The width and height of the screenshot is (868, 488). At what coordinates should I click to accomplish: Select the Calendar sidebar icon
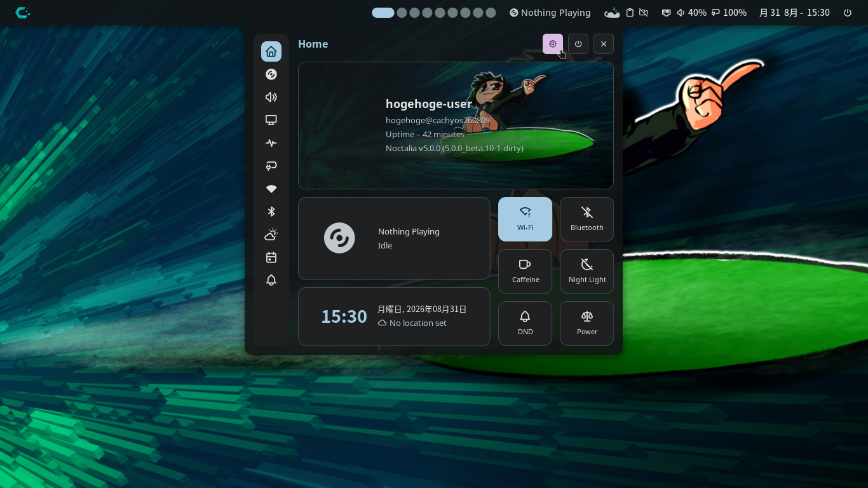(x=271, y=257)
